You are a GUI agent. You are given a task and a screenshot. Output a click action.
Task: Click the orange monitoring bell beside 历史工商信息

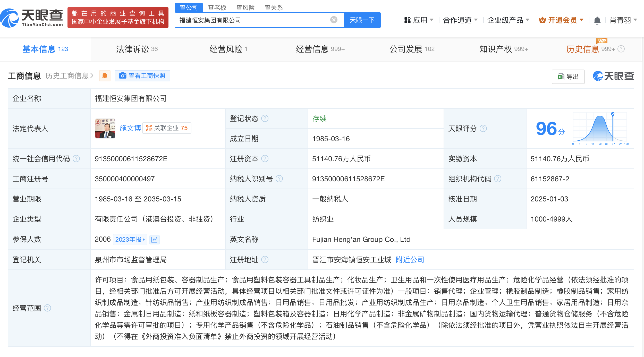tap(105, 76)
